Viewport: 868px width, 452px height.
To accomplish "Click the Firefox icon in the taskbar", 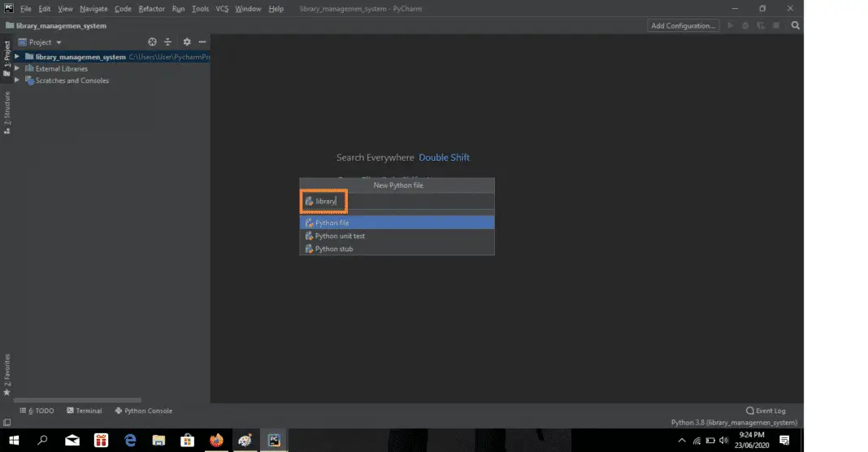I will [216, 440].
